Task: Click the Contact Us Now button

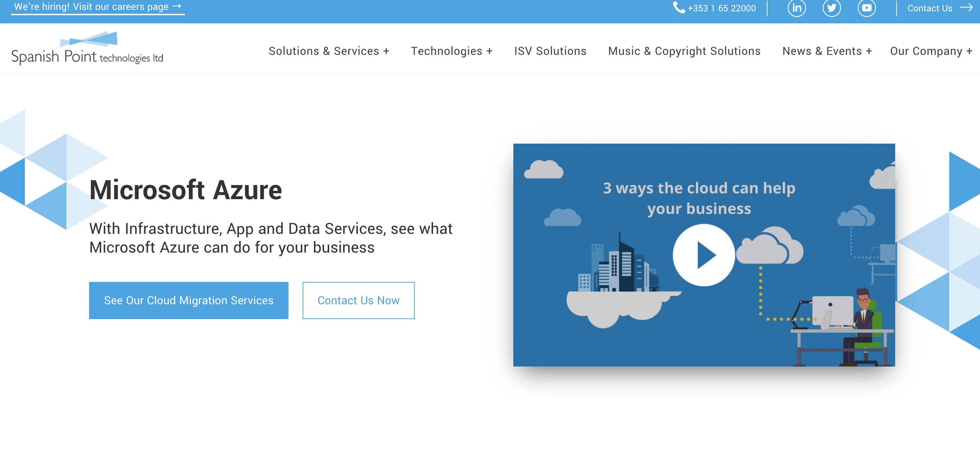Action: click(358, 300)
